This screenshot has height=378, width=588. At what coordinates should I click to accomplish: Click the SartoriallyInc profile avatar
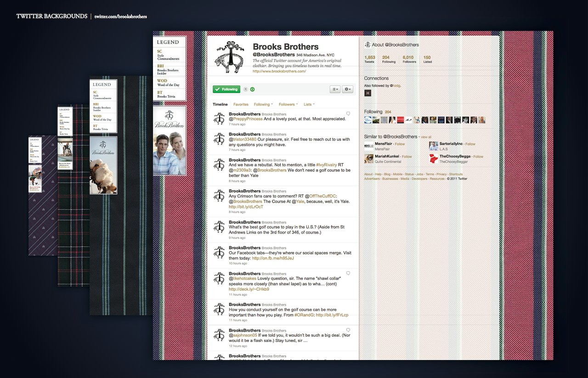pos(433,146)
